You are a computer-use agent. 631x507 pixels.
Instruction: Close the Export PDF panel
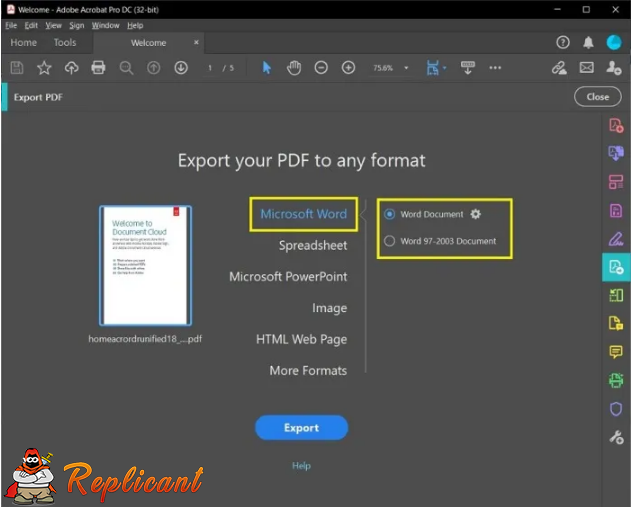(598, 97)
